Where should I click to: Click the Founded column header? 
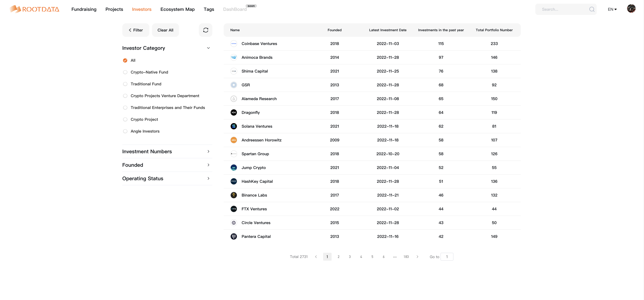tap(334, 30)
